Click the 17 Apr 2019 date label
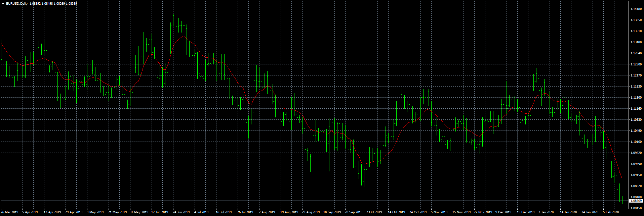Viewport: 644px width, 216px height. (52, 212)
